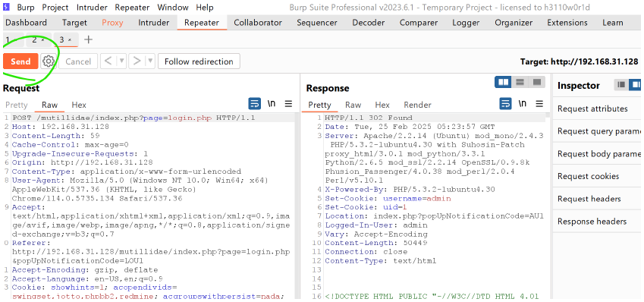Image resolution: width=644 pixels, height=302 pixels.
Task: Open the Window menu
Action: [x=173, y=8]
